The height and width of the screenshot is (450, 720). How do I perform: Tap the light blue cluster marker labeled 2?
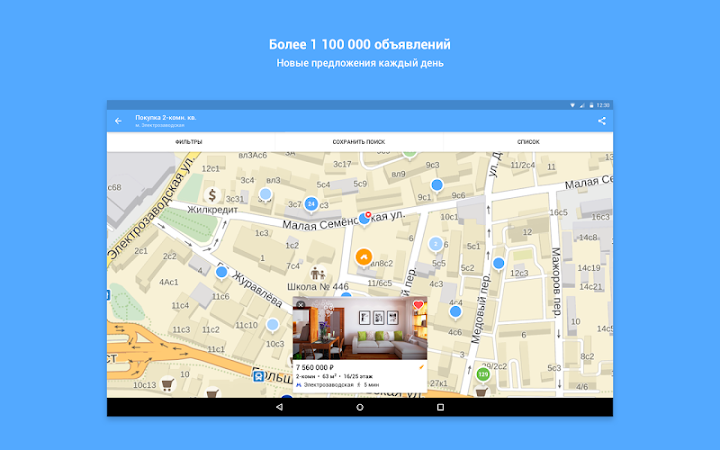click(x=435, y=243)
